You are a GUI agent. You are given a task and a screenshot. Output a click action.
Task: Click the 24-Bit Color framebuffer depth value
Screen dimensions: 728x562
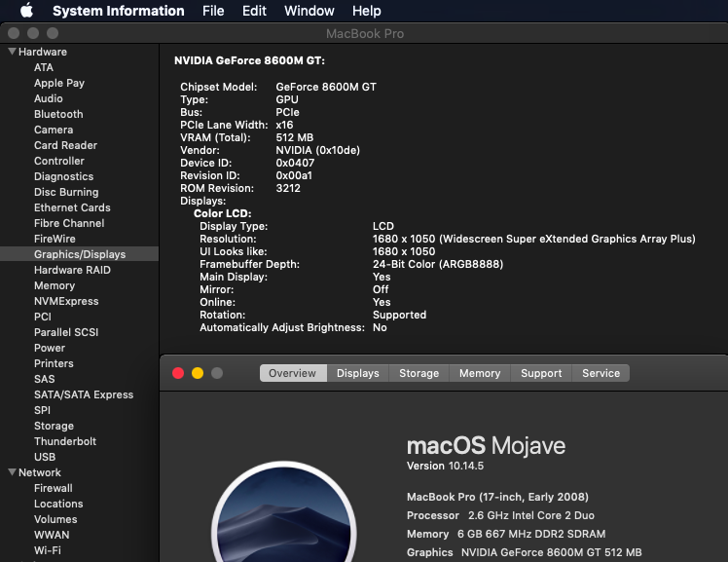point(438,264)
